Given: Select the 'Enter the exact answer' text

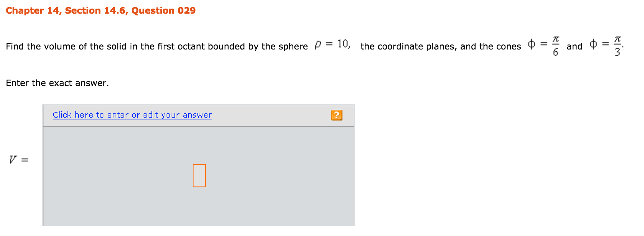Looking at the screenshot, I should pos(57,83).
